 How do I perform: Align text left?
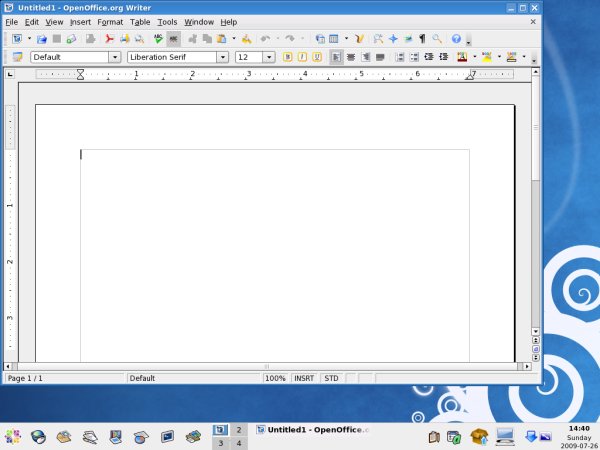pos(336,57)
